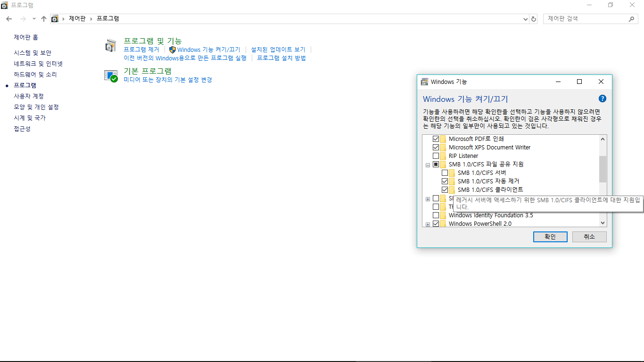This screenshot has width=644, height=362.
Task: Open recent locations dropdown beside forward arrow
Action: point(34,19)
